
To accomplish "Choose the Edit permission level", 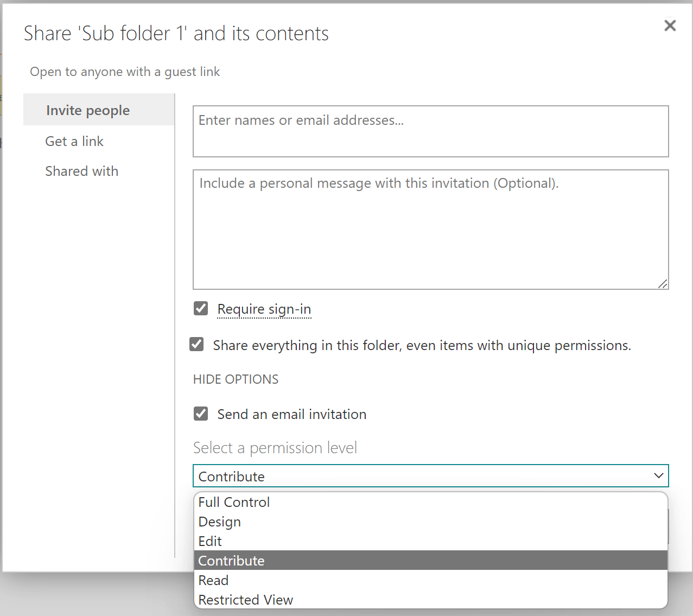I will click(431, 541).
